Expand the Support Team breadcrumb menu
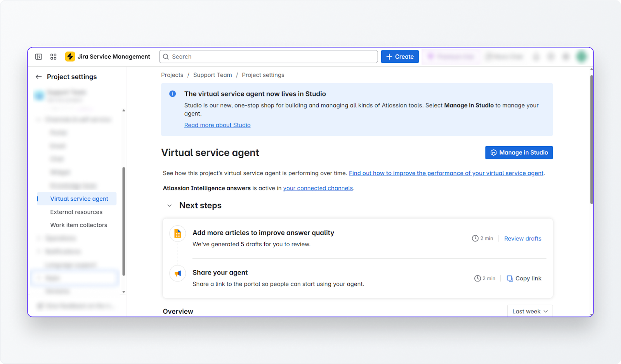The height and width of the screenshot is (364, 621). point(212,75)
